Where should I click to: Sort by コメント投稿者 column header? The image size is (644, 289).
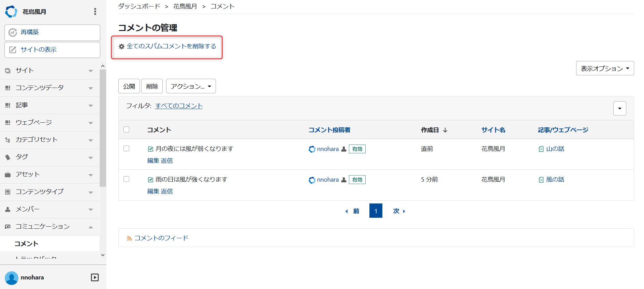coord(329,130)
